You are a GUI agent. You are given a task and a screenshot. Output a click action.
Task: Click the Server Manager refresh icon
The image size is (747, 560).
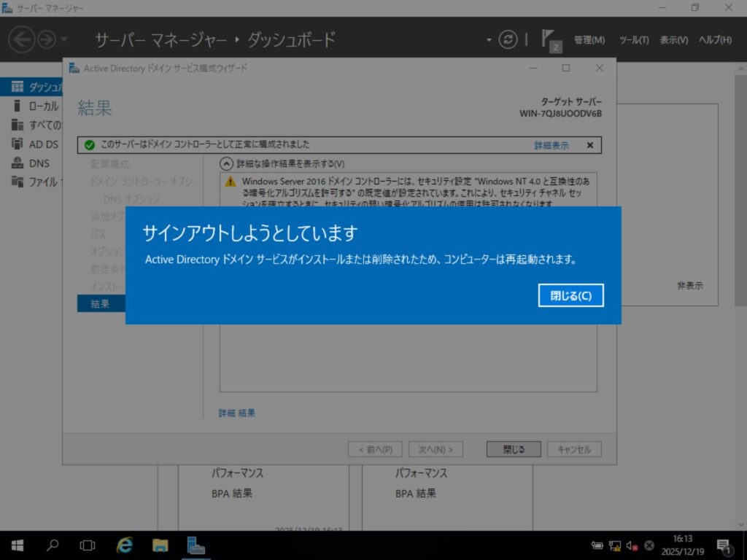click(508, 39)
